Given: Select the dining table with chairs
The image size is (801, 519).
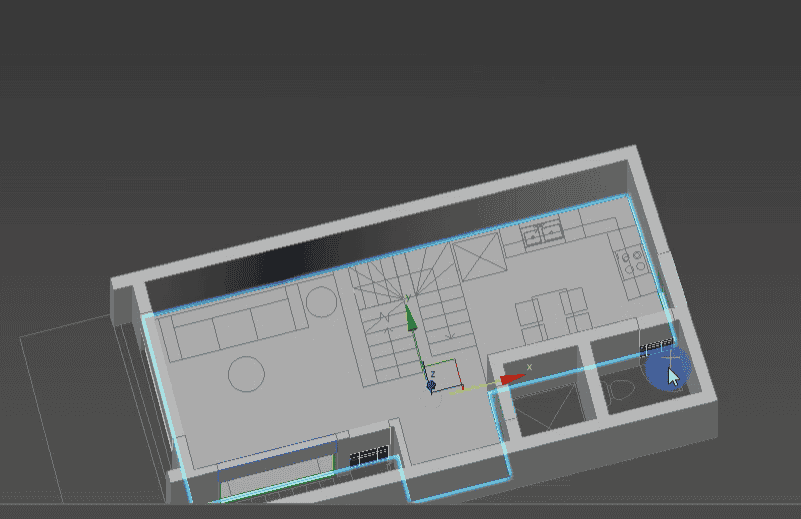Looking at the screenshot, I should pyautogui.click(x=555, y=315).
